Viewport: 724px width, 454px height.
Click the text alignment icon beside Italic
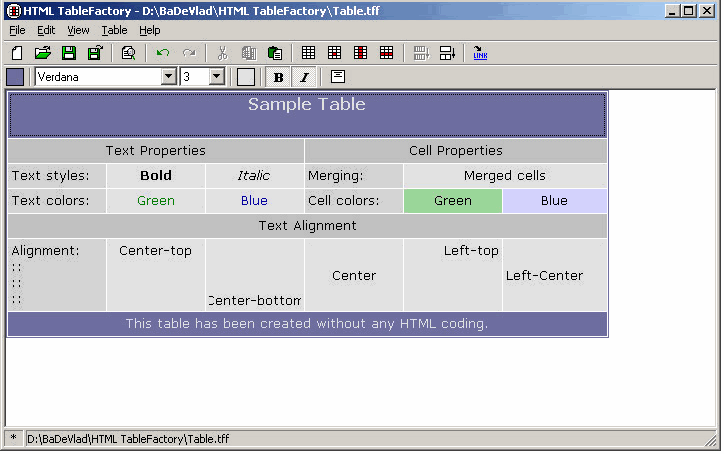point(337,77)
